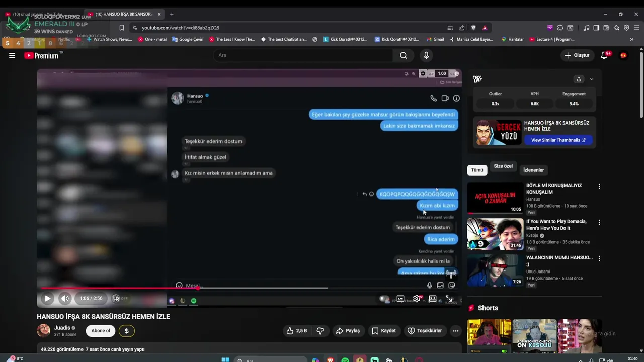Click the Teşekkürler thanks button
Viewport: 644px width, 362px height.
click(x=425, y=331)
